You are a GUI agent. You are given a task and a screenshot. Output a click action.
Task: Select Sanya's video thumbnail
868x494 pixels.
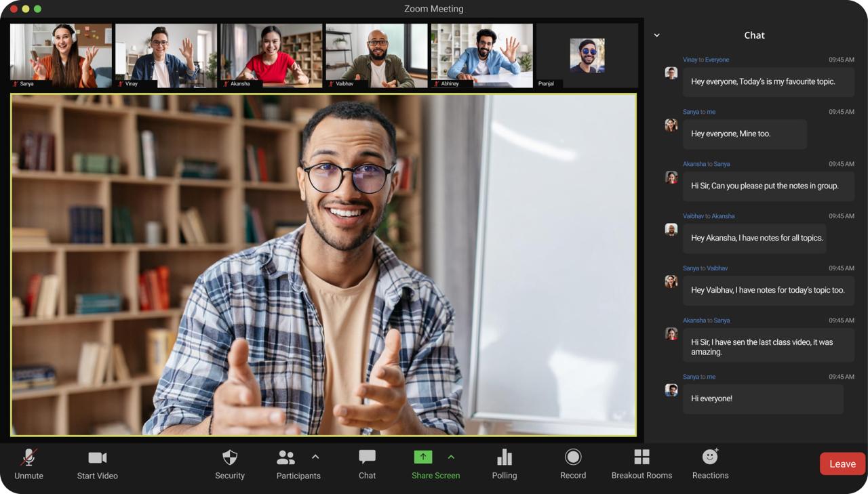(x=61, y=56)
